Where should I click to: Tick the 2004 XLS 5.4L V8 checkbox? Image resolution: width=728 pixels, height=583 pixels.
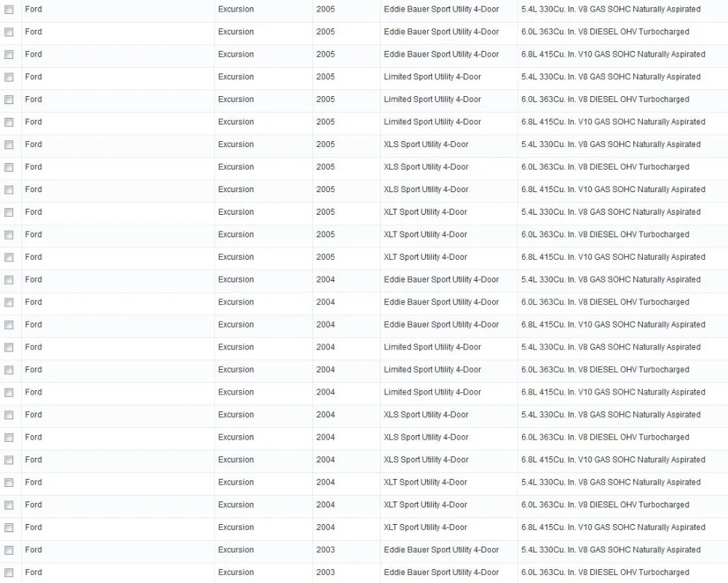tap(9, 415)
